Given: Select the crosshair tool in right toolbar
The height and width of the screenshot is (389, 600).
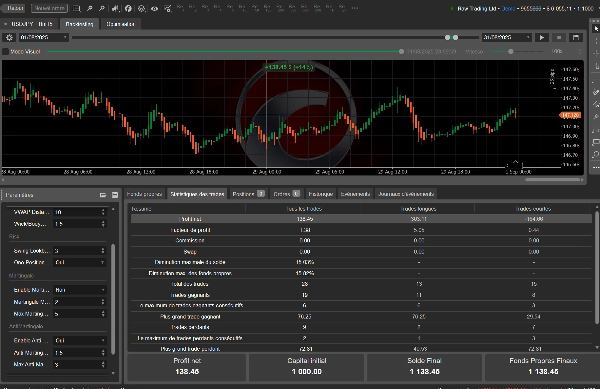Looking at the screenshot, I should click(x=596, y=53).
